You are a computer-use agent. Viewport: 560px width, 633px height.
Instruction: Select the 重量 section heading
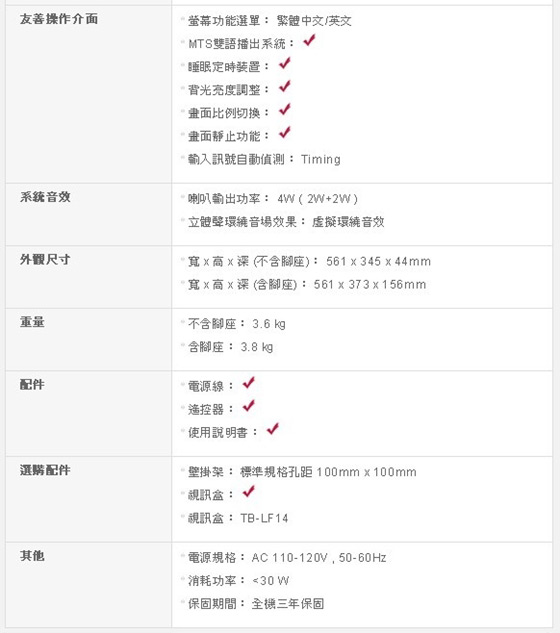[32, 322]
